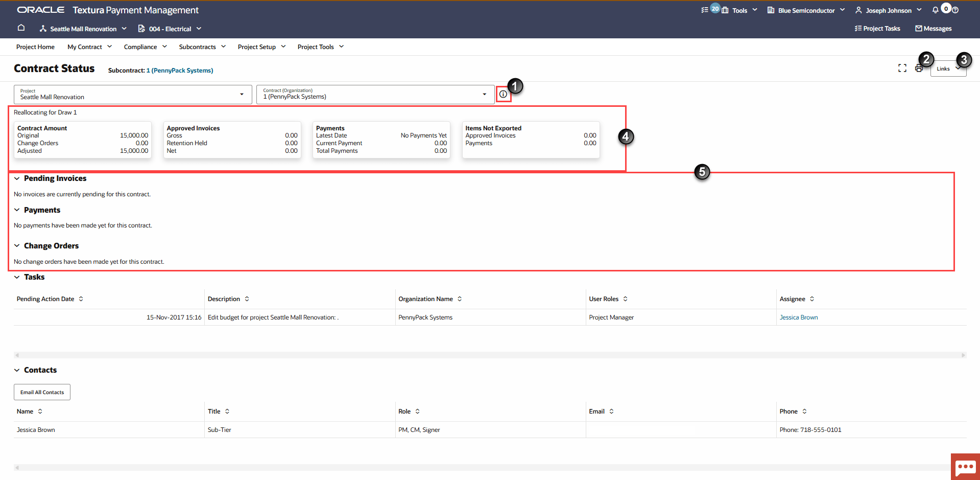The width and height of the screenshot is (980, 480).
Task: Show contract information icon
Action: 503,94
